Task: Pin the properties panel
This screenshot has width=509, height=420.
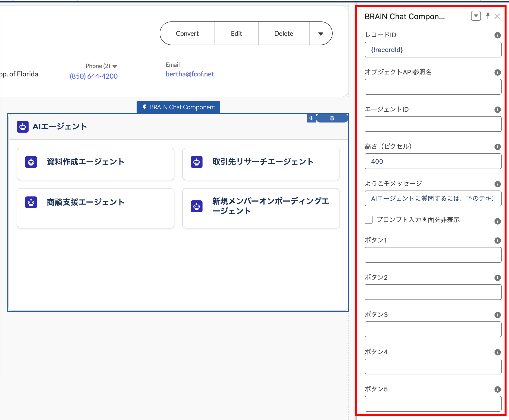Action: coord(488,16)
